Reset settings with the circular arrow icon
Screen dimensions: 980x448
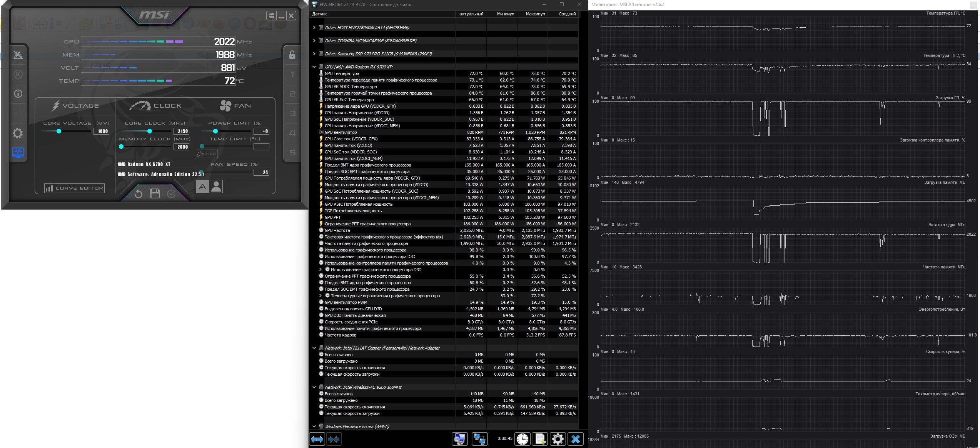pos(139,193)
